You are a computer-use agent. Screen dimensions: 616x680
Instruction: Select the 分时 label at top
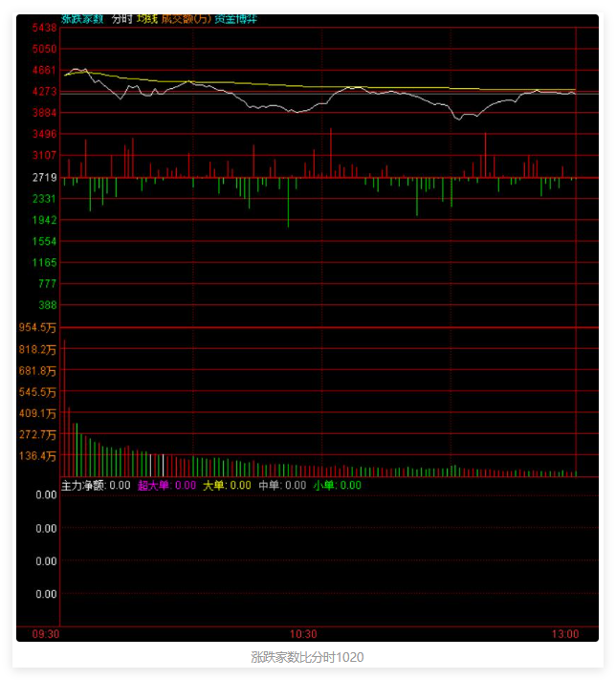click(x=121, y=19)
